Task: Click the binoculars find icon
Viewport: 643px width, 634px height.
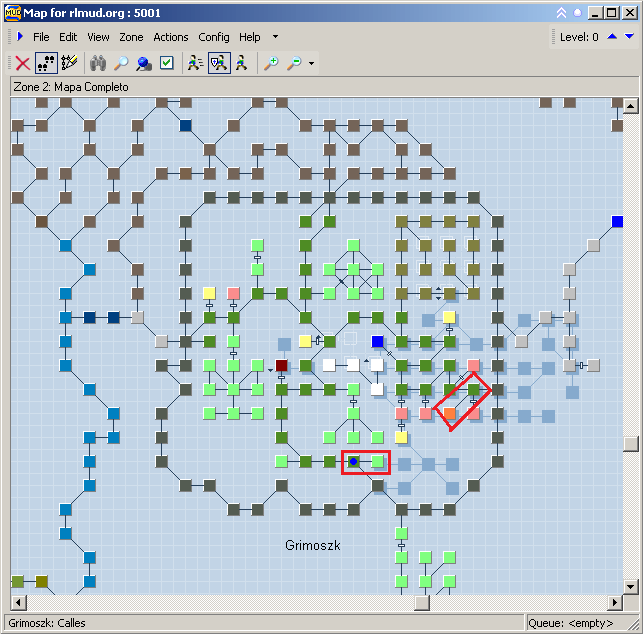Action: 98,63
